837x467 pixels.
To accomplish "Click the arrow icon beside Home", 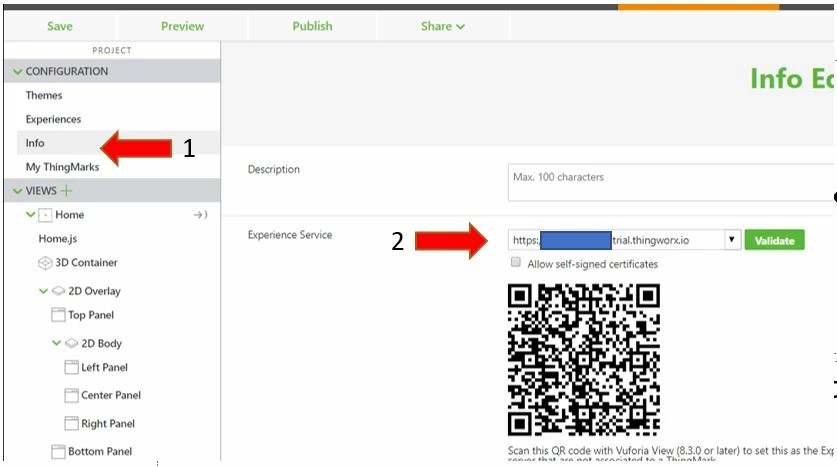I will pos(200,215).
